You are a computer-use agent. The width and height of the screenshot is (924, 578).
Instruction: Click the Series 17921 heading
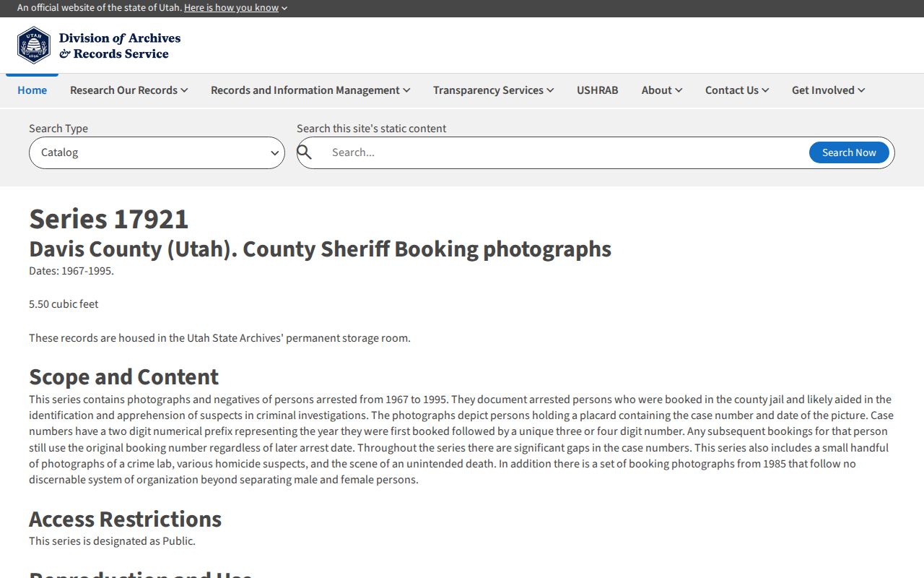point(109,219)
